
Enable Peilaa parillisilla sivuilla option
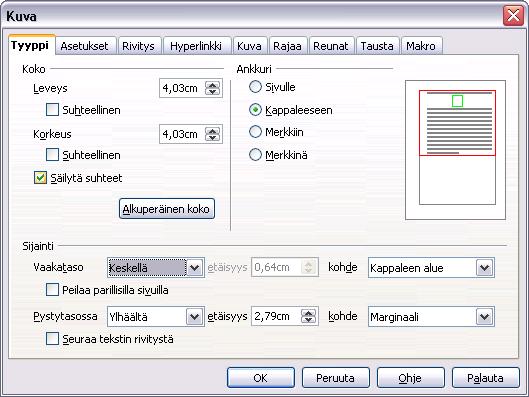pos(52,290)
